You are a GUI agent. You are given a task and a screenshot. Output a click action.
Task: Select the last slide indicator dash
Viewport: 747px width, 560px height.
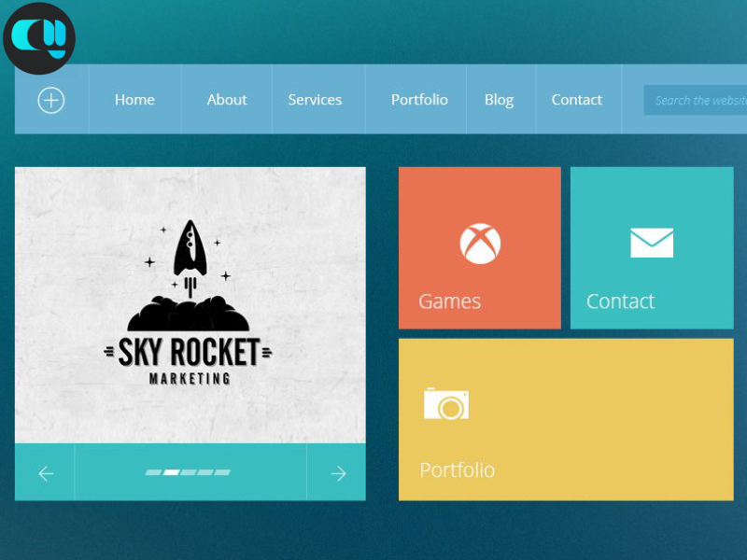coord(222,472)
